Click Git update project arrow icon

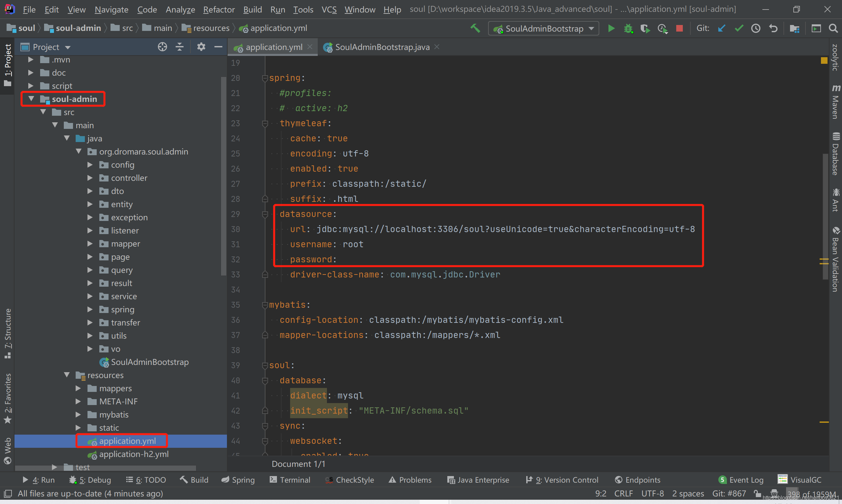click(x=721, y=28)
